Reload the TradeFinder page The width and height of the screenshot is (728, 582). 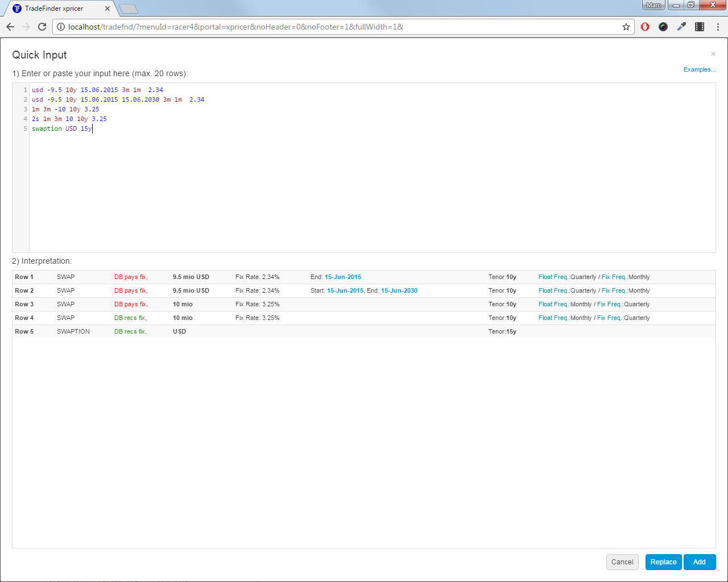point(42,27)
